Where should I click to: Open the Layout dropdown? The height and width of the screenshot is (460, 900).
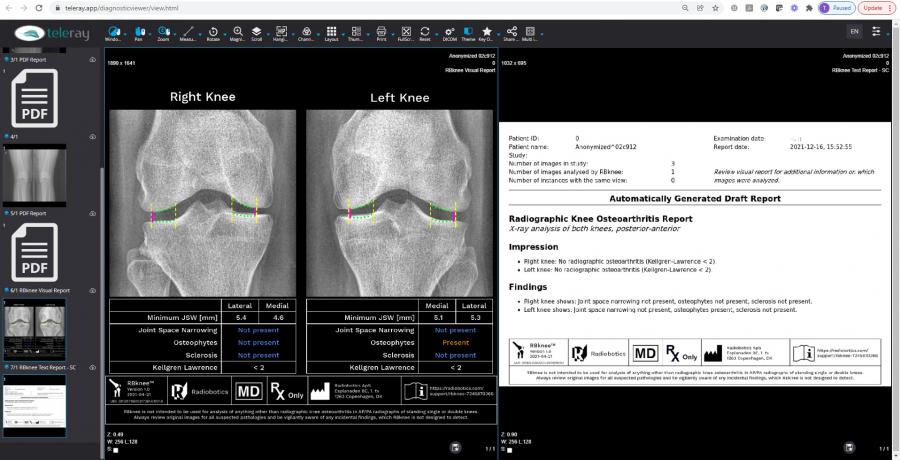[332, 30]
